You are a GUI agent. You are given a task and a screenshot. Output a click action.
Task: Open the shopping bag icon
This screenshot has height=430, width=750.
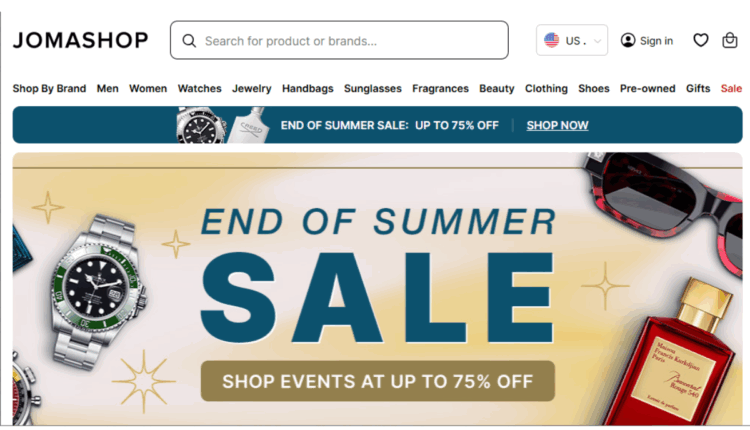729,40
